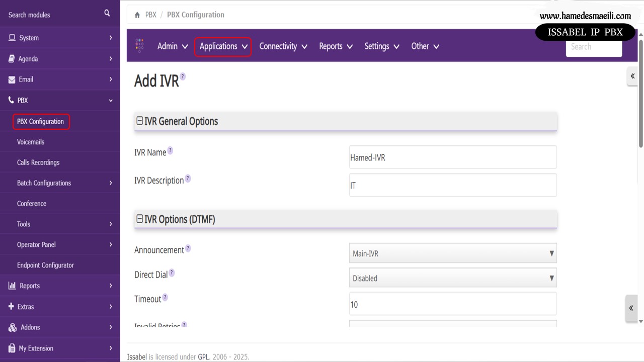Image resolution: width=644 pixels, height=362 pixels.
Task: Click help icon beside Timeout label
Action: (165, 298)
